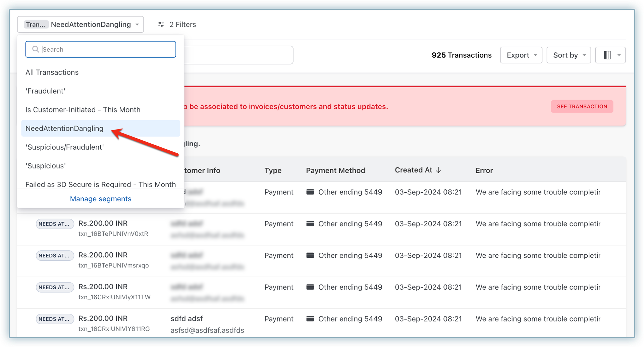Click the search magnifier icon in dropdown
The width and height of the screenshot is (644, 347).
tap(35, 49)
